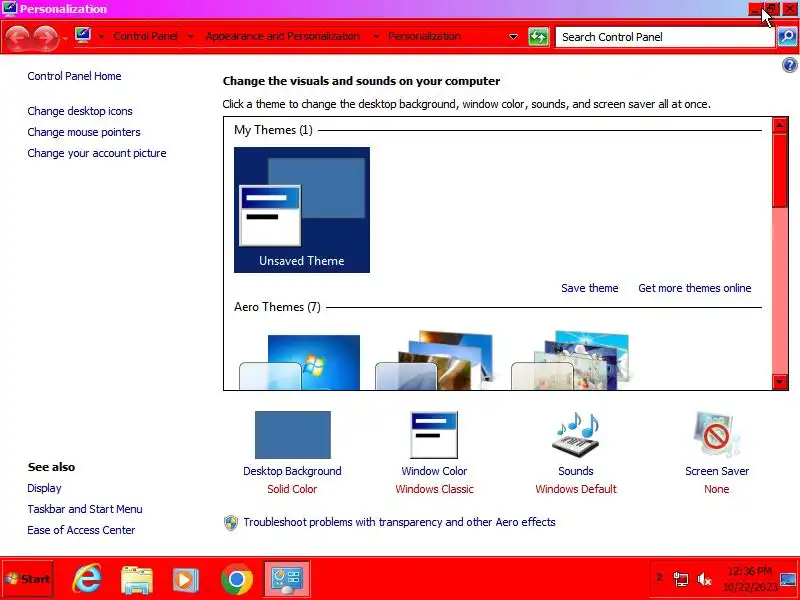Open the Window Color icon

(434, 435)
